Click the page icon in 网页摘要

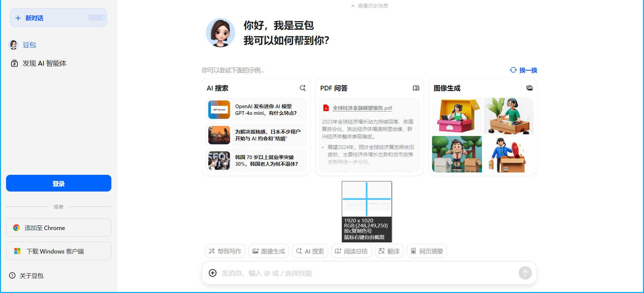pos(414,251)
